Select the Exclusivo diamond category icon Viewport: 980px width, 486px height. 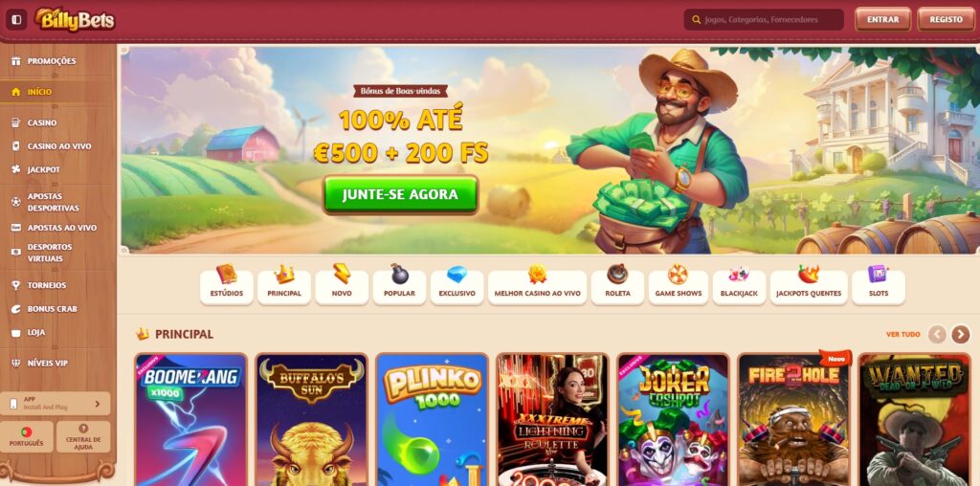(457, 275)
